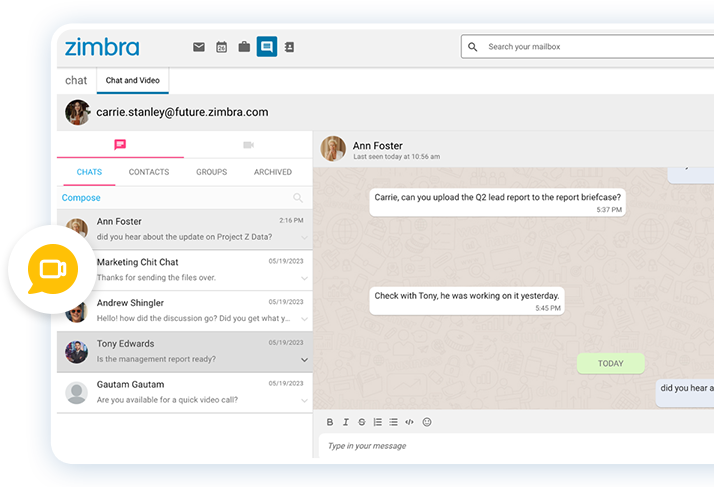Open the Calendar icon in top bar

pyautogui.click(x=221, y=47)
